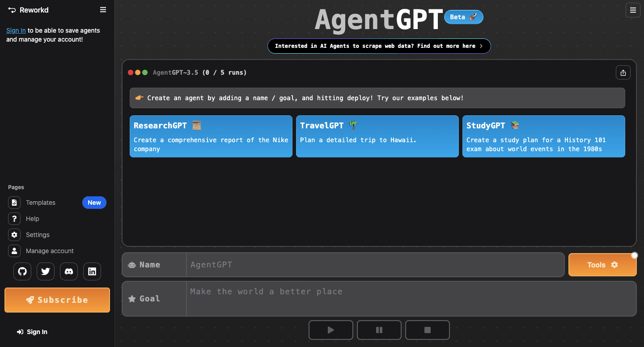Visit Reworkd's Twitter profile

pyautogui.click(x=46, y=271)
